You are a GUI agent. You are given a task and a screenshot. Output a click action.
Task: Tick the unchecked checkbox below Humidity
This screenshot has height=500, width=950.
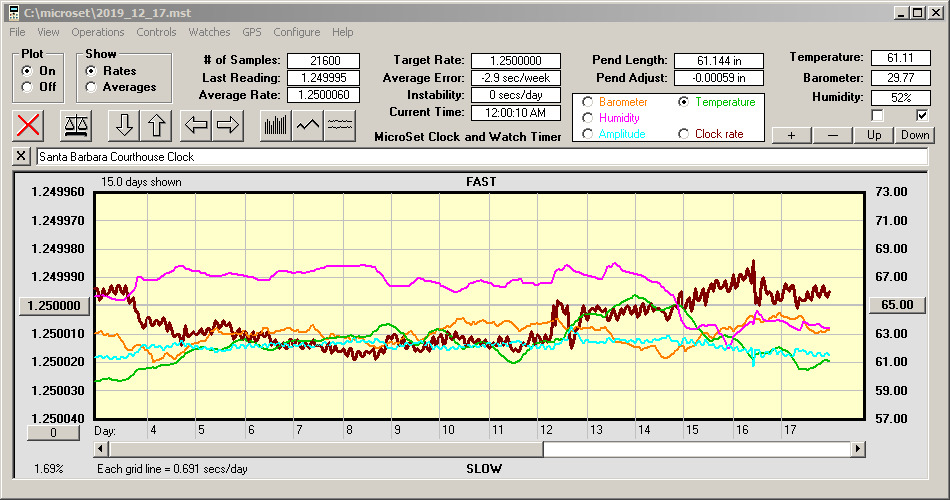click(878, 116)
